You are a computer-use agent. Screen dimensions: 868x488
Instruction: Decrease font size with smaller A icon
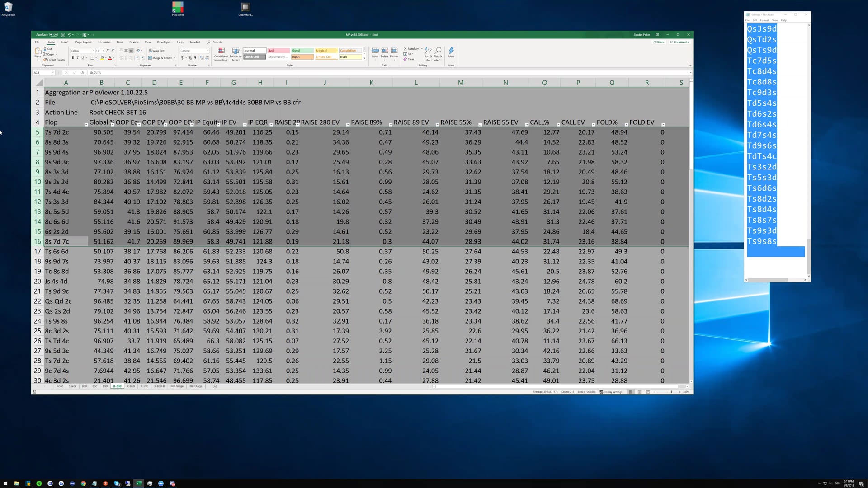pos(113,51)
